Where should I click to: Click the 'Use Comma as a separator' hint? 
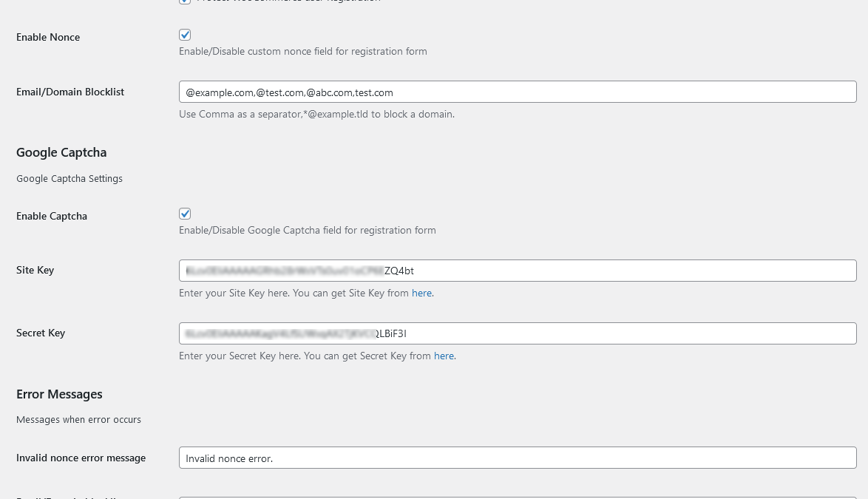tap(316, 114)
